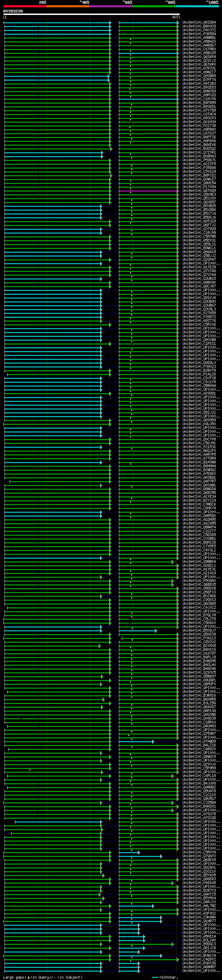Select hit label UniRef100_Q9NBK4
This screenshot has width=222, height=980.
click(199, 561)
